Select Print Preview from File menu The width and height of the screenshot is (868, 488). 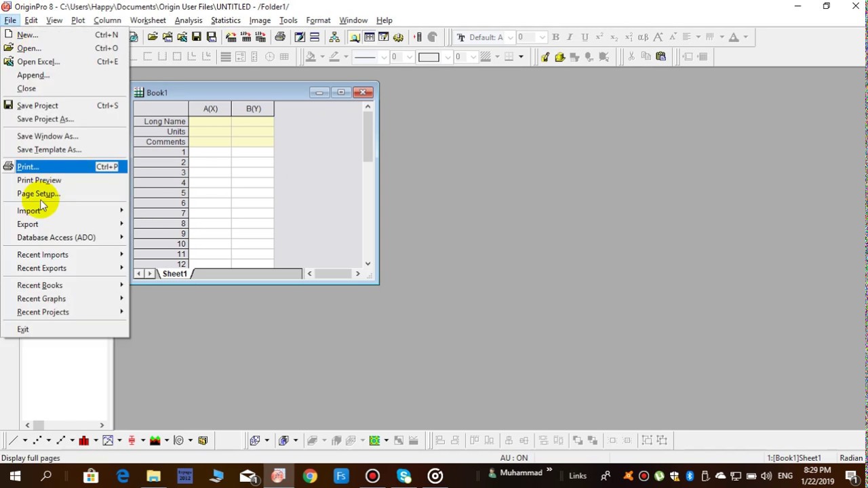tap(64, 180)
